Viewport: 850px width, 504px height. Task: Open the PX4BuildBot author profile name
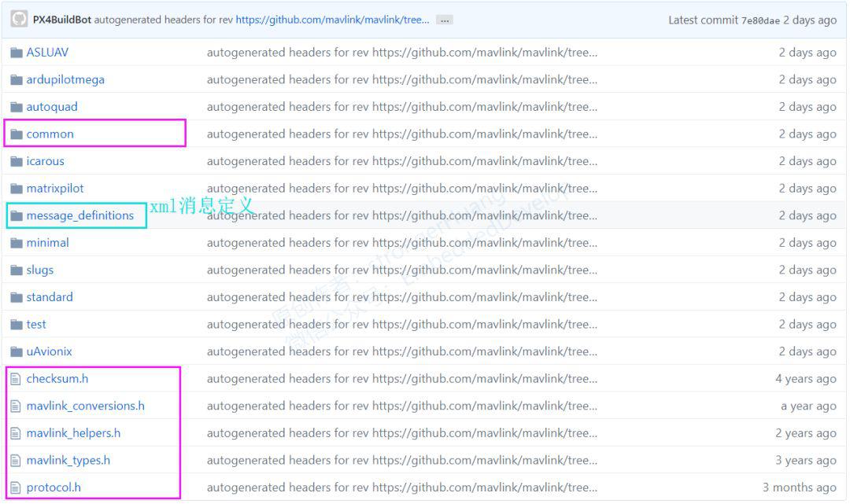pyautogui.click(x=62, y=20)
